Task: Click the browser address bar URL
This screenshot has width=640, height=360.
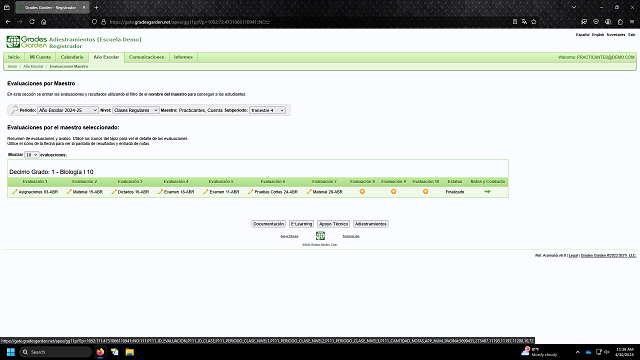Action: click(190, 22)
